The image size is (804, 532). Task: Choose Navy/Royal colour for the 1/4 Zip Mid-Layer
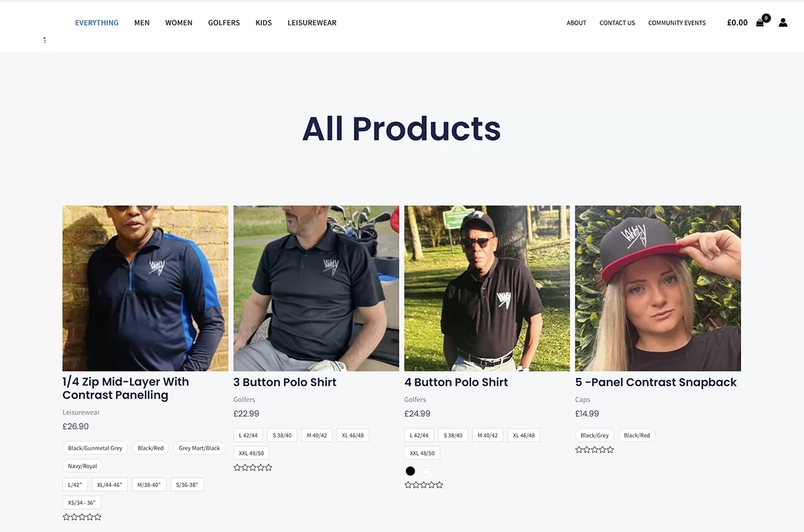pyautogui.click(x=82, y=466)
